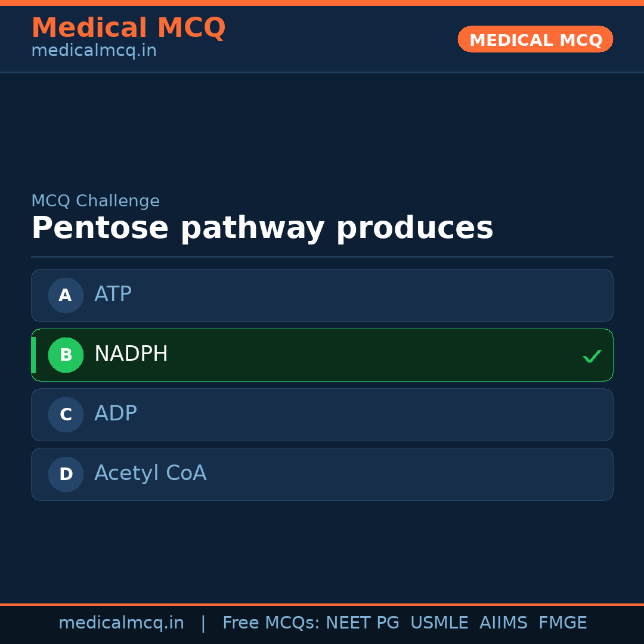
Task: Choose the NADPH answer text
Action: 131,354
